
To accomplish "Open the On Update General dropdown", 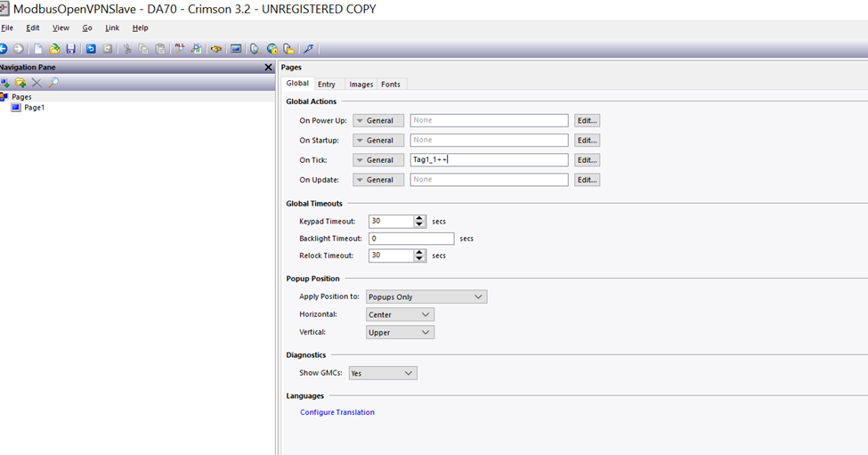I will (x=378, y=180).
